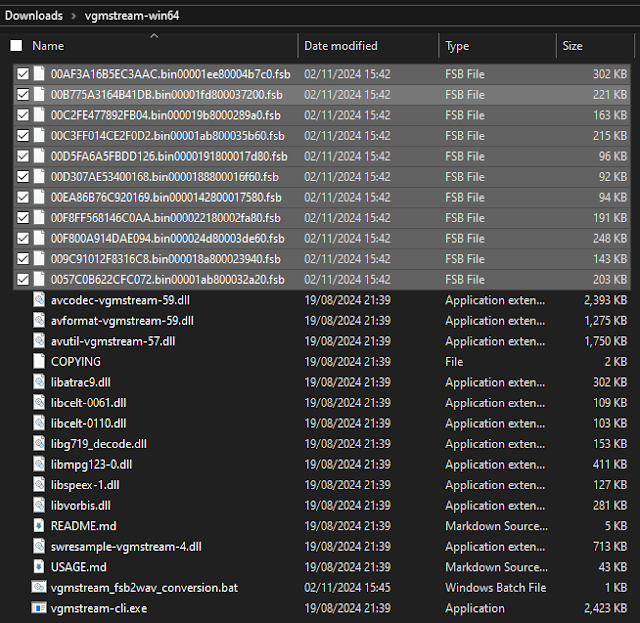640x623 pixels.
Task: Click the vgmstream-cli.exe application icon
Action: (39, 608)
